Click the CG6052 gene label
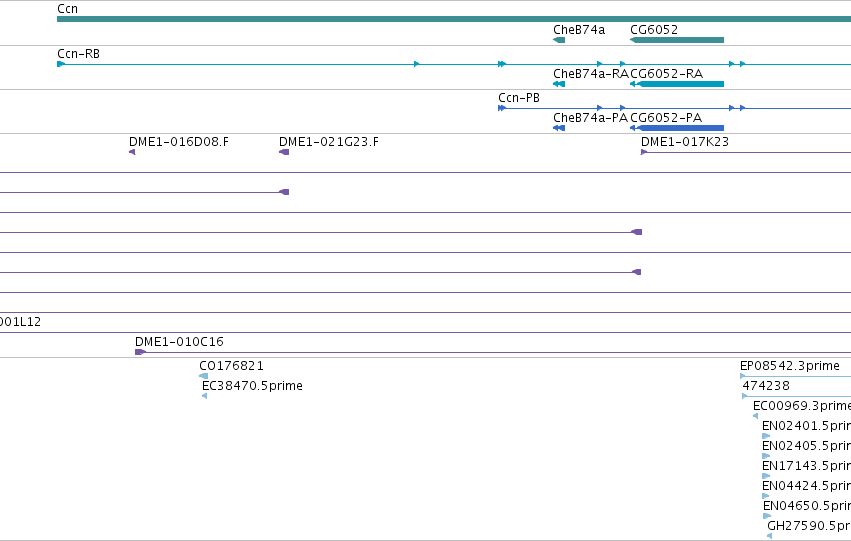The width and height of the screenshot is (851, 541). [654, 30]
